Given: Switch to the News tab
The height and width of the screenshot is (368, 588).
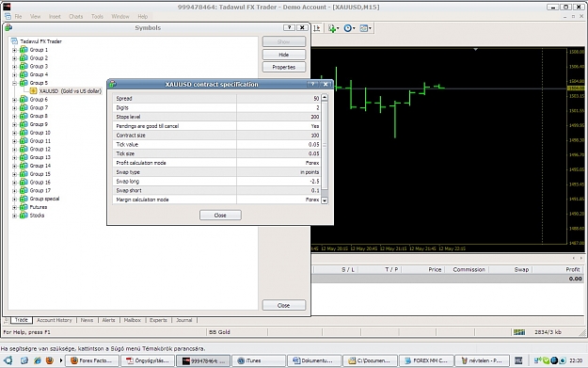Looking at the screenshot, I should (87, 320).
